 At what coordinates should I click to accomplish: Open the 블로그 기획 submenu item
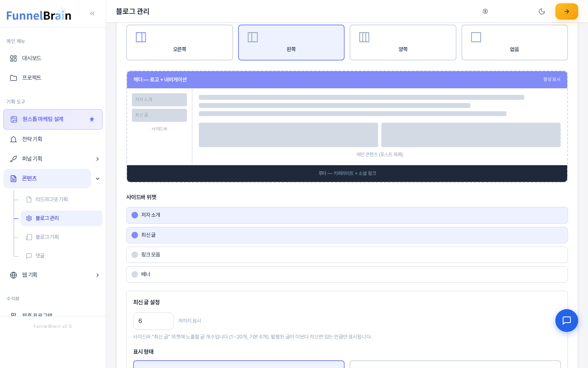pyautogui.click(x=62, y=237)
